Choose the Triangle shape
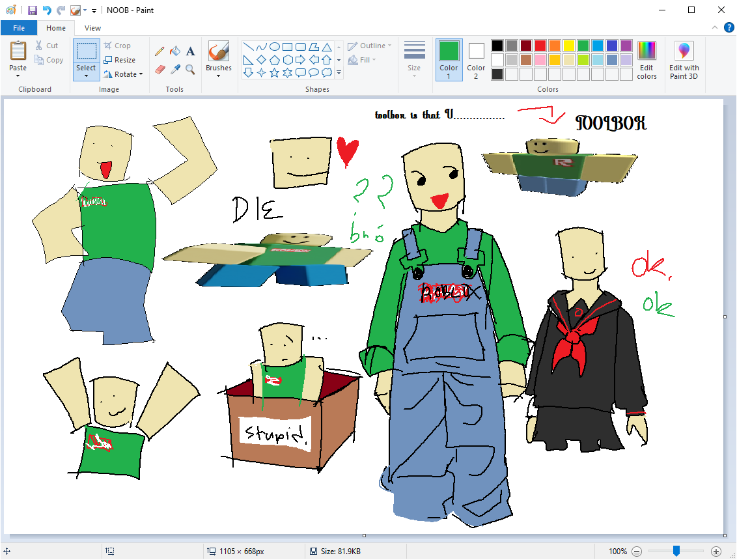 (327, 46)
